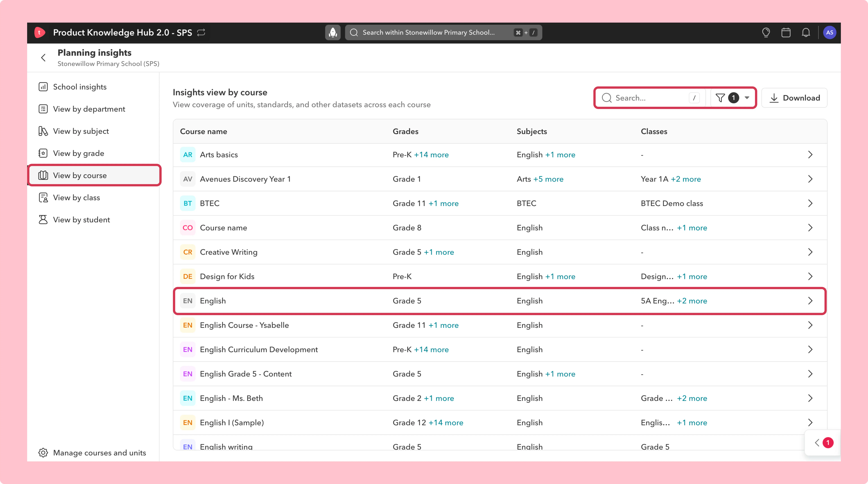Click the Download button
Viewport: 868px width, 484px height.
(x=794, y=98)
